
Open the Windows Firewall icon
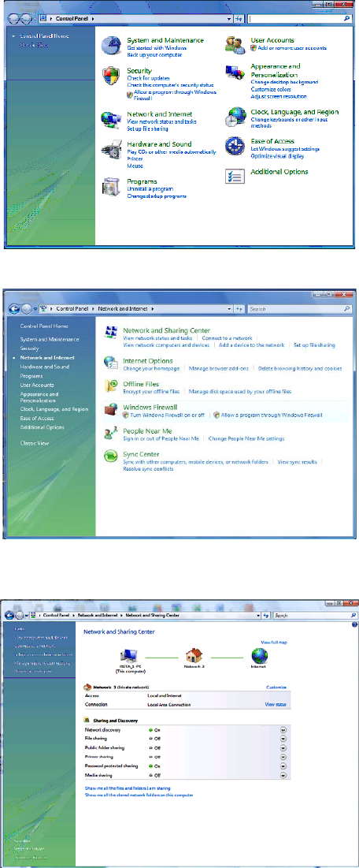coord(111,410)
